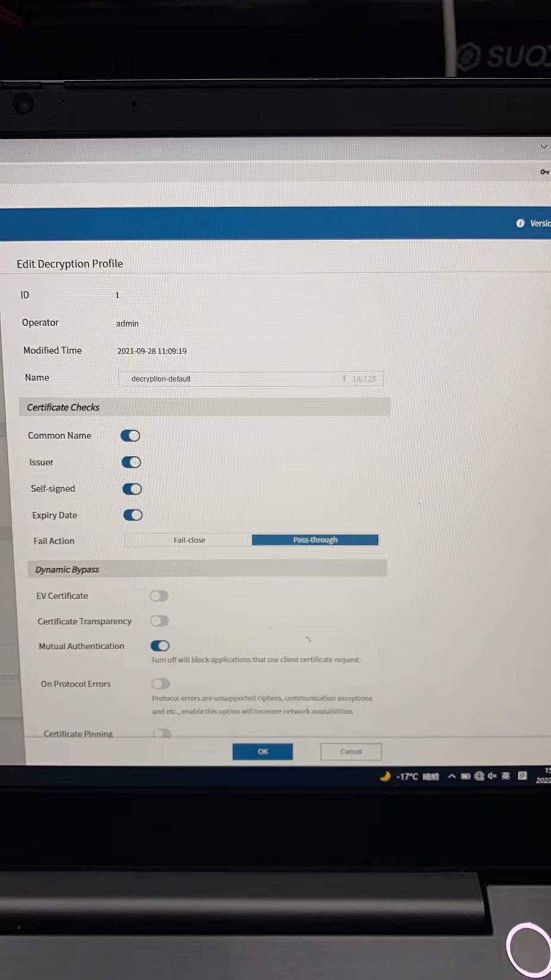
Task: Cancel editing the decryption profile
Action: point(350,751)
